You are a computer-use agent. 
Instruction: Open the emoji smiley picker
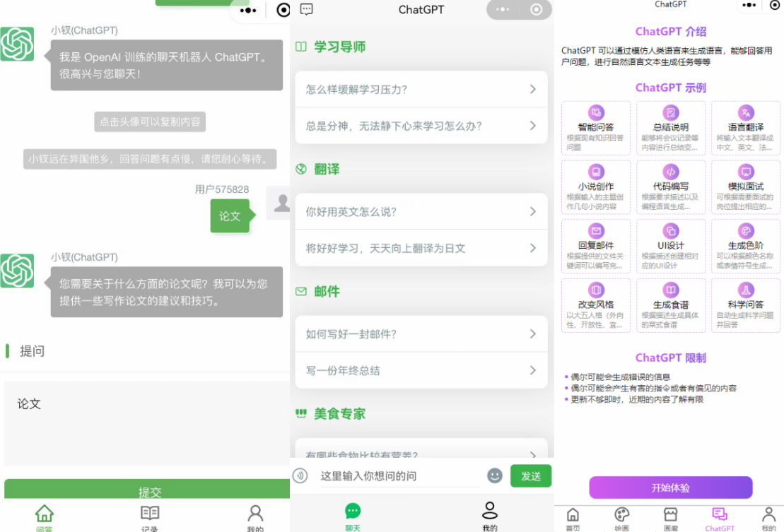click(x=494, y=475)
